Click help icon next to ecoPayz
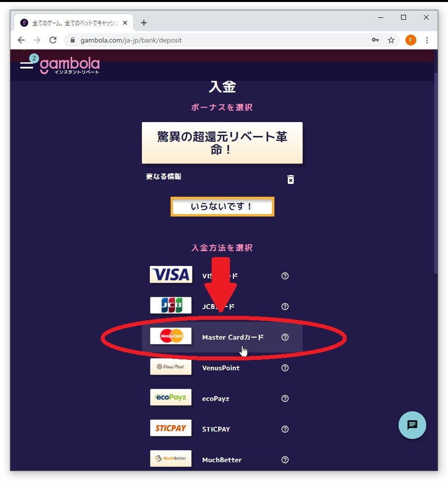The image size is (448, 481). 285,398
